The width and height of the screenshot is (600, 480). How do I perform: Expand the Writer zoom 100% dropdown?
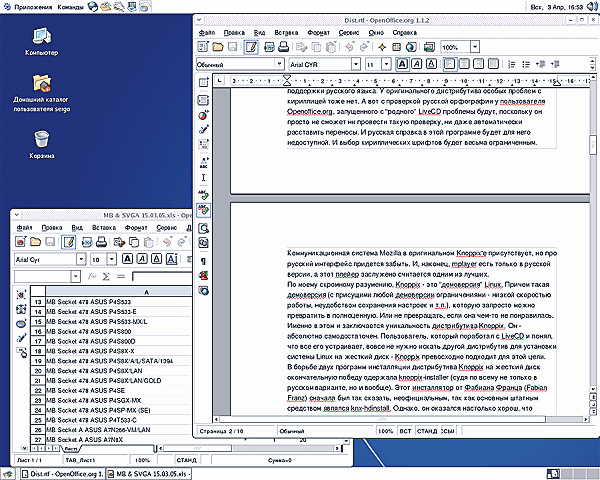pyautogui.click(x=475, y=47)
